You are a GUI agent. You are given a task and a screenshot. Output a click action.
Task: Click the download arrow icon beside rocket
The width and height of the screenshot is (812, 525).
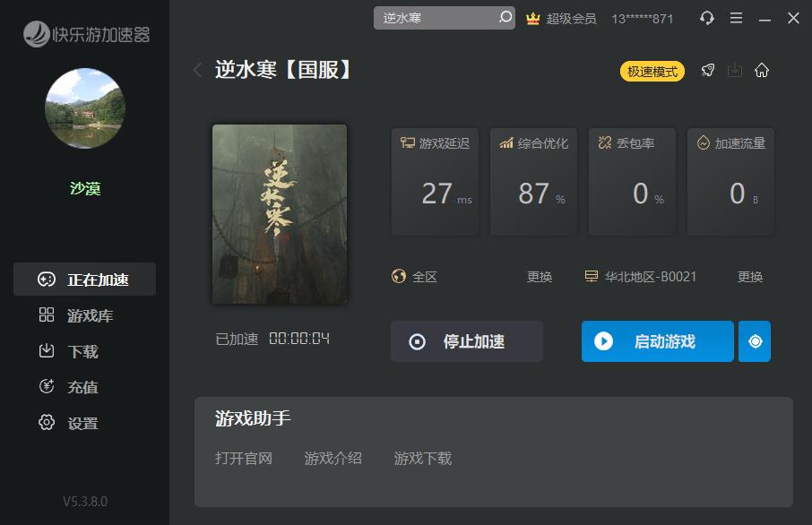click(735, 71)
